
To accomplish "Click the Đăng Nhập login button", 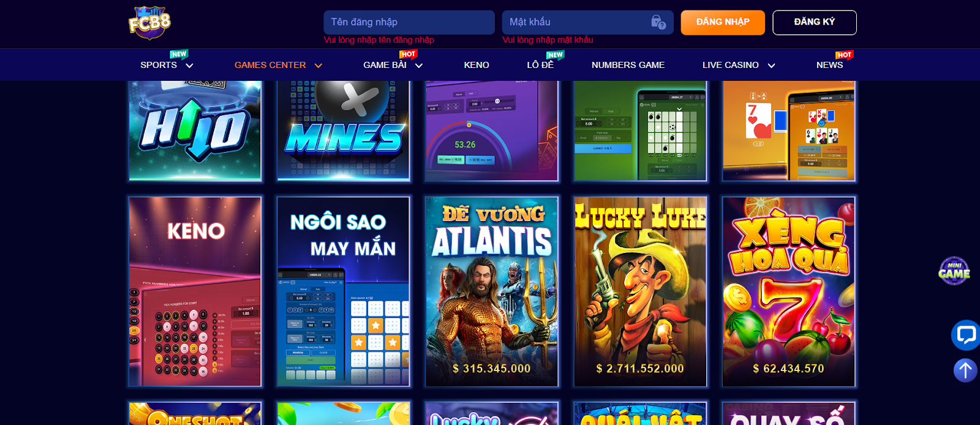I will pos(723,23).
